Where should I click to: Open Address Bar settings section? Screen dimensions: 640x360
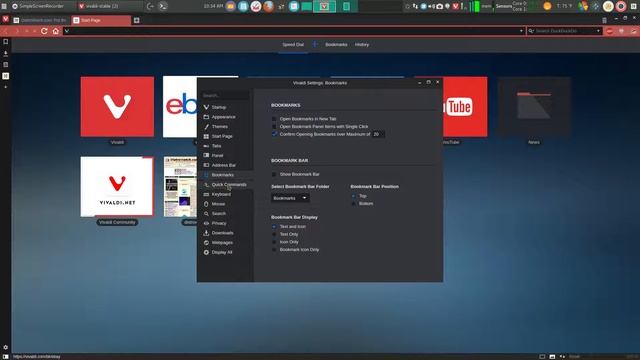pyautogui.click(x=225, y=165)
